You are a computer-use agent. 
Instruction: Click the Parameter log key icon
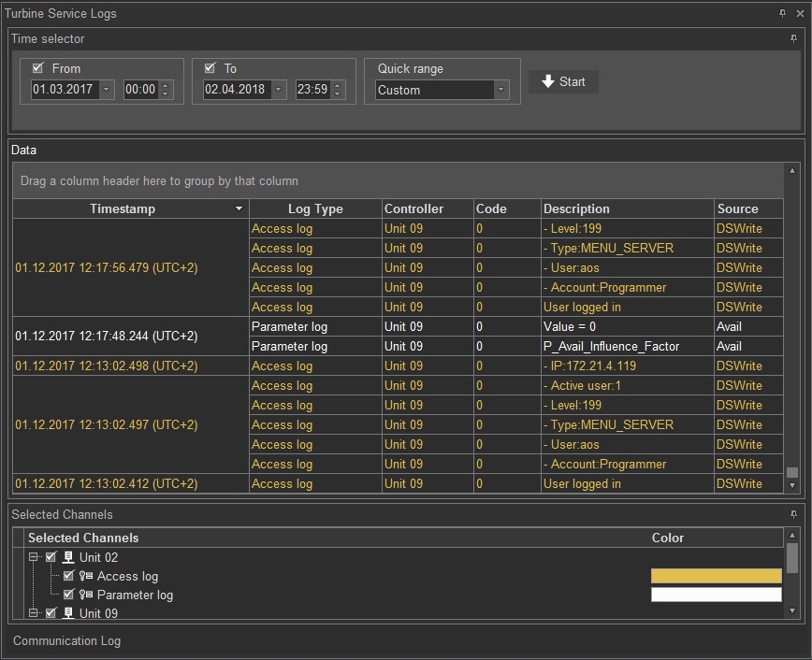pos(86,595)
